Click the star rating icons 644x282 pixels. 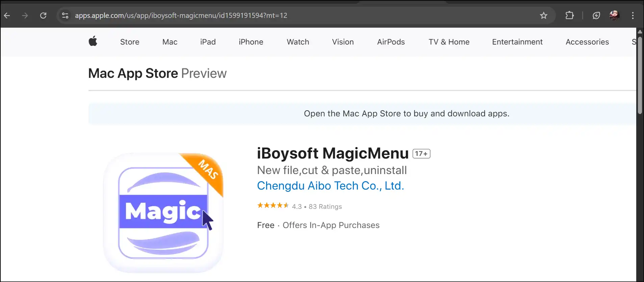coord(273,205)
